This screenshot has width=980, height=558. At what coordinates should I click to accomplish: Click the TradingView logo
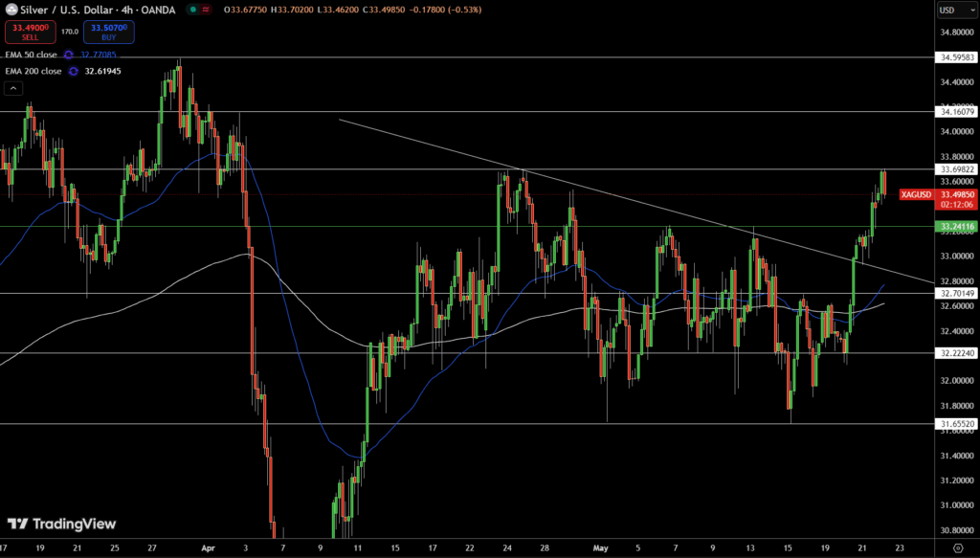61,524
